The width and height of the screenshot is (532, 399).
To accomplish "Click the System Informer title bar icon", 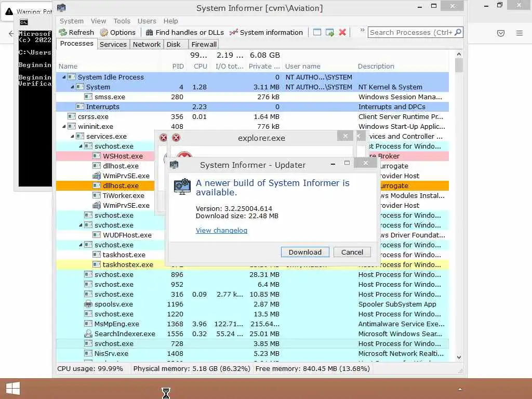I will tap(61, 7).
